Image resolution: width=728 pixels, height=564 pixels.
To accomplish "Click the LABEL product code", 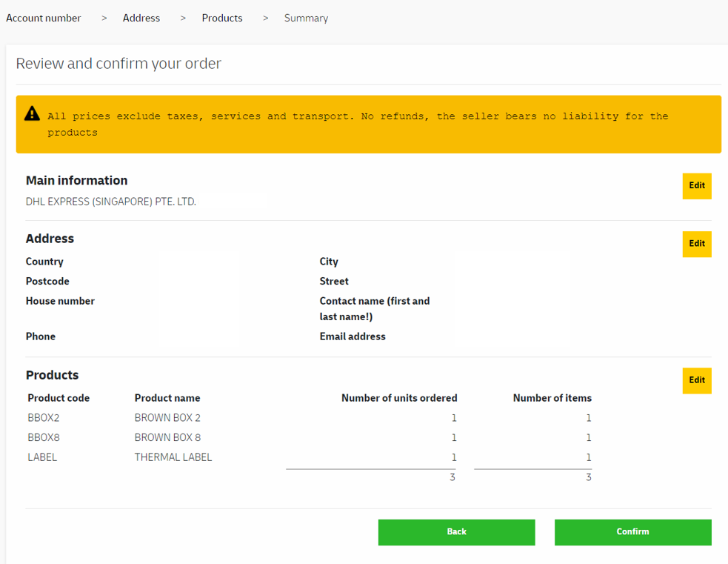I will 42,457.
